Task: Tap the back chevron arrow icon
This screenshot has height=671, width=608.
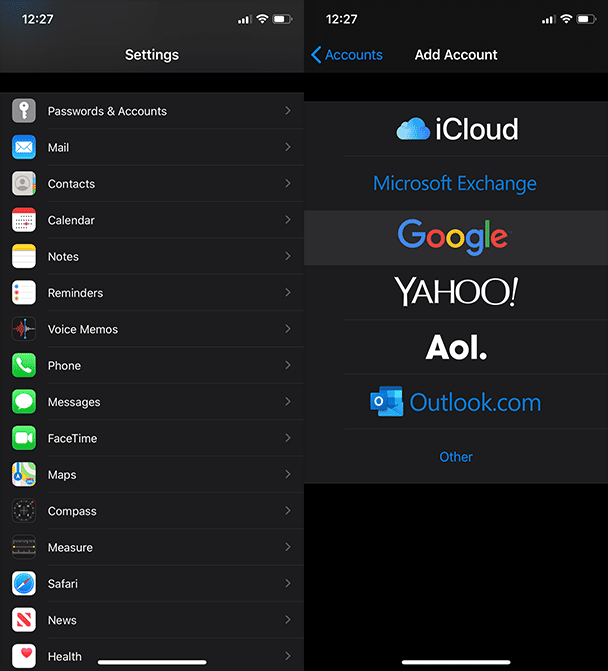Action: tap(316, 55)
